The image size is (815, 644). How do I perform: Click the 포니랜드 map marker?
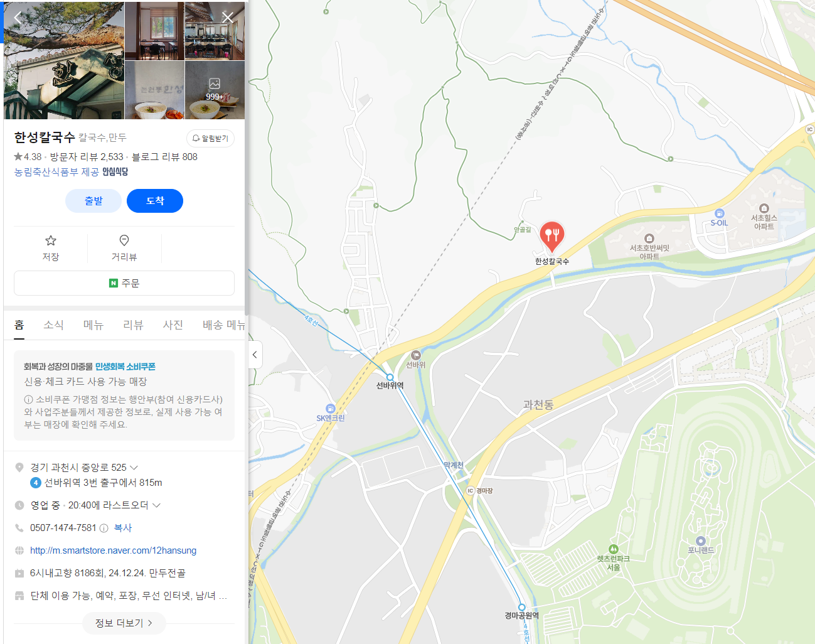(x=701, y=540)
